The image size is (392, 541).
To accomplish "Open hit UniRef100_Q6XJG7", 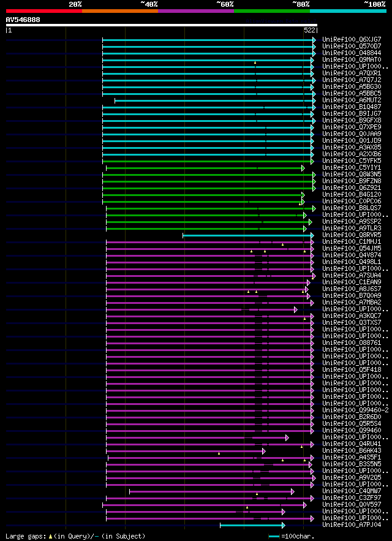I will tap(352, 39).
